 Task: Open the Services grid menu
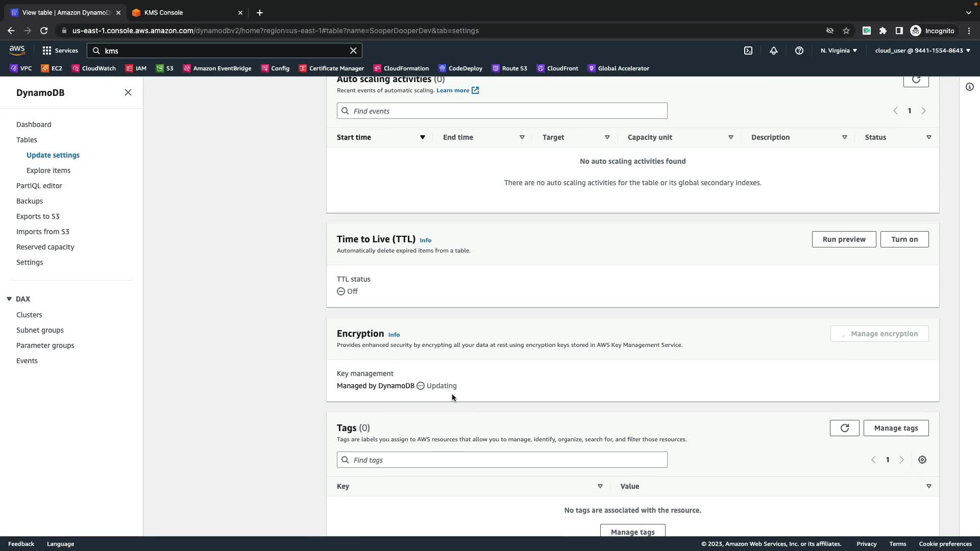point(60,51)
